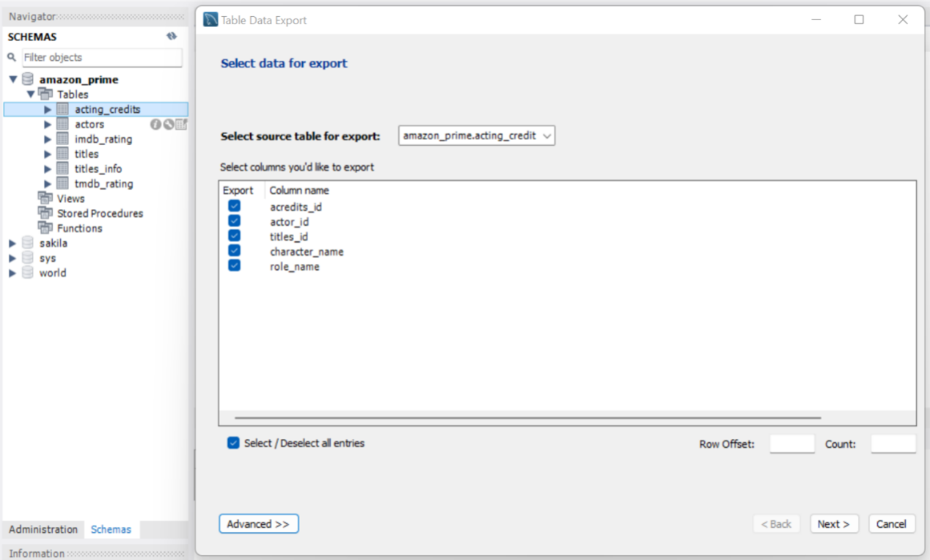The image size is (930, 560).
Task: Uncheck Select / Deselect all entries
Action: tap(233, 443)
